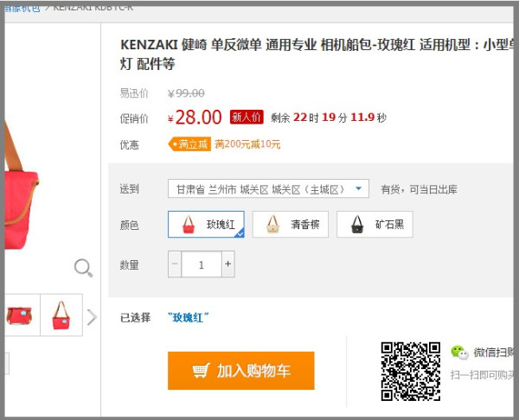519x420 pixels.
Task: Increase quantity with the plus button
Action: [228, 264]
